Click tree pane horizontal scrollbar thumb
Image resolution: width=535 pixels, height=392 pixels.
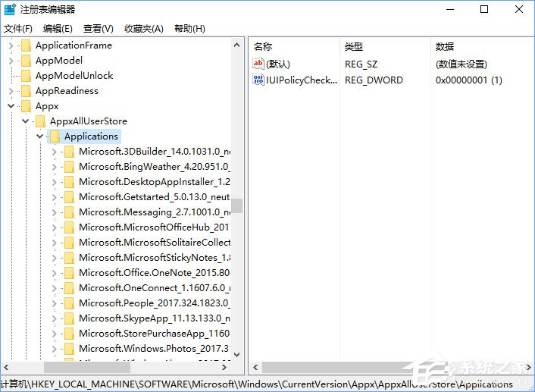(x=87, y=368)
